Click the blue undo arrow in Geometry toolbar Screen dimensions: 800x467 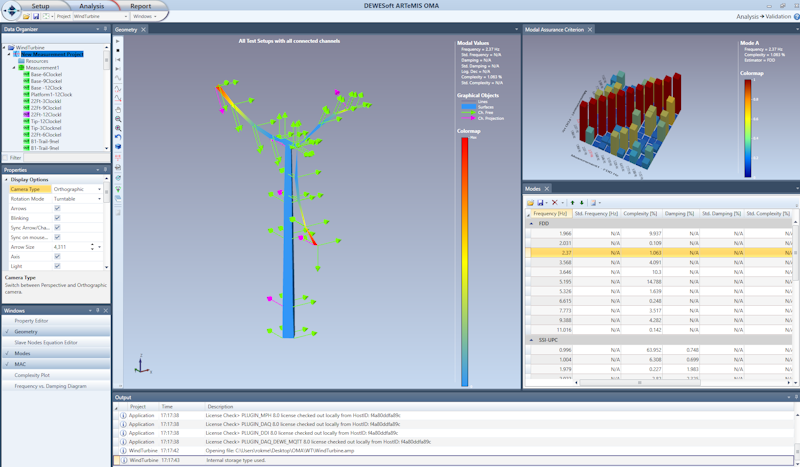click(x=118, y=137)
